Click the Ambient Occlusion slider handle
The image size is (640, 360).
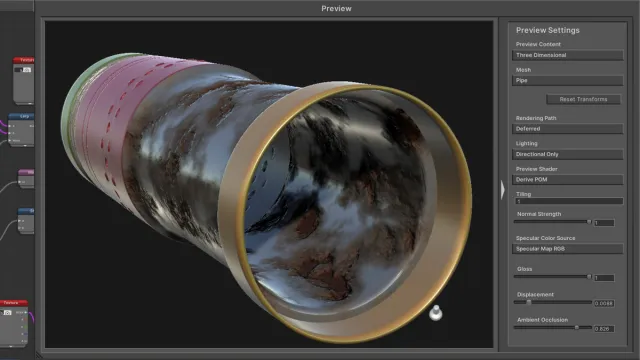tap(577, 327)
